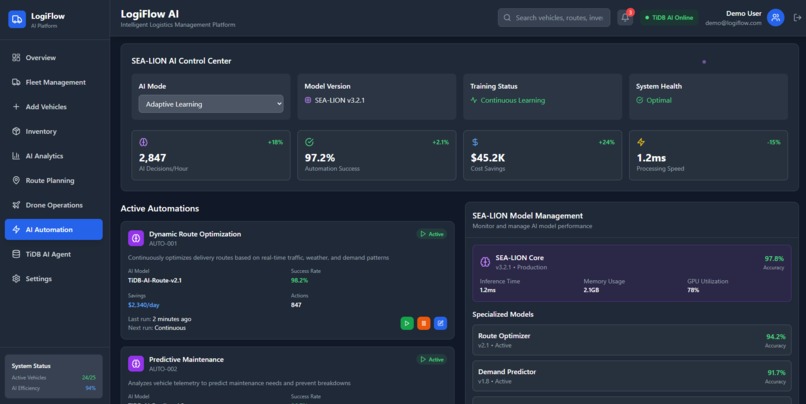Click the logout icon
806x404 pixels.
pos(797,17)
